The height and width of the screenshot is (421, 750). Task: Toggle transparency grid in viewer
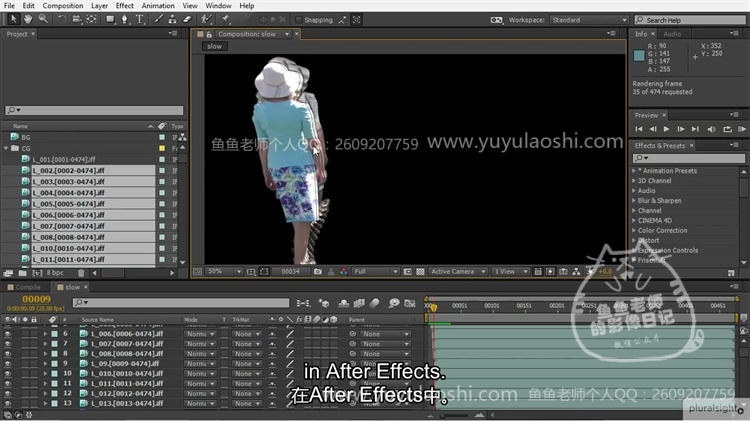pos(420,272)
